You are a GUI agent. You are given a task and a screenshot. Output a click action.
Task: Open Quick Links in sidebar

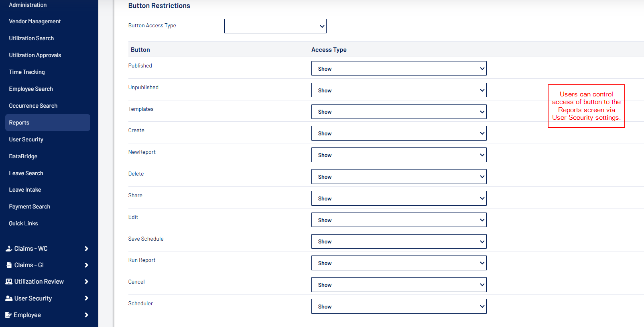click(x=24, y=223)
